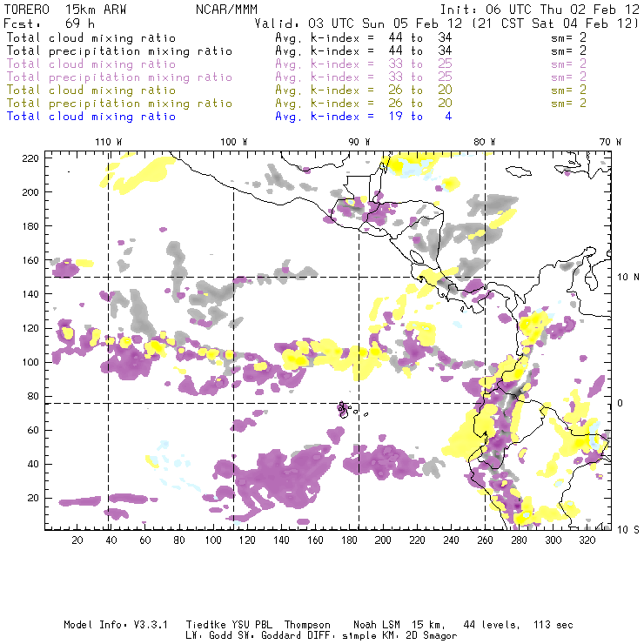Select the "90 W" longitude label
Viewport: 644px width, 644px height.
tap(359, 142)
